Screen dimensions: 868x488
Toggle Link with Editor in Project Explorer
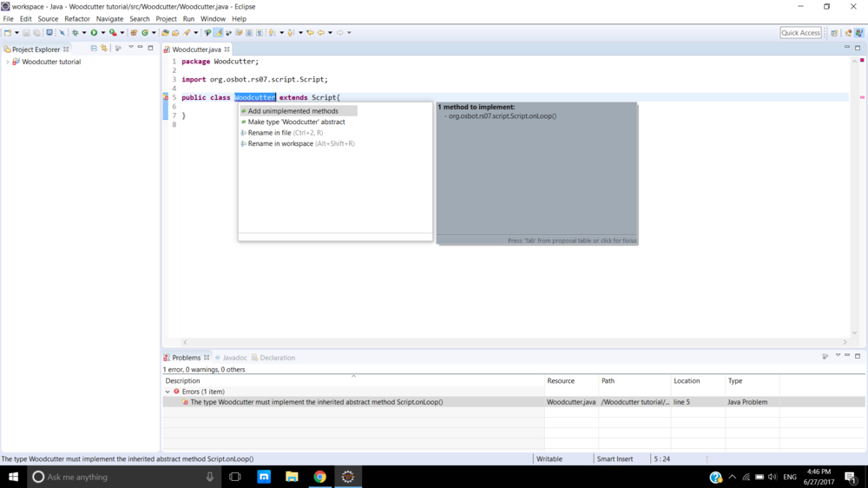pos(104,48)
